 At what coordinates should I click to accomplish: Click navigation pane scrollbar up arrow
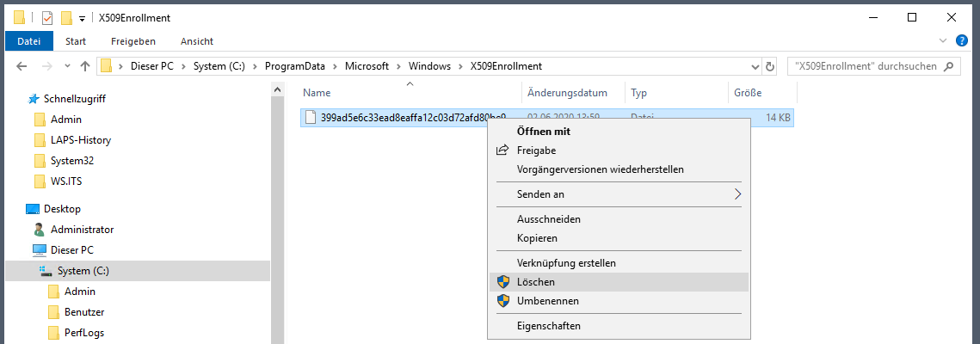tap(276, 90)
